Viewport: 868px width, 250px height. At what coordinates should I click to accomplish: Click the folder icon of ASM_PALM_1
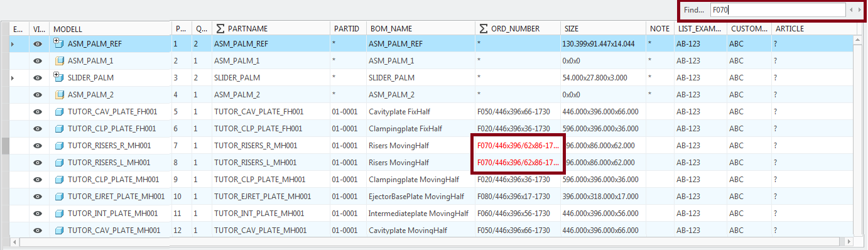(60, 61)
